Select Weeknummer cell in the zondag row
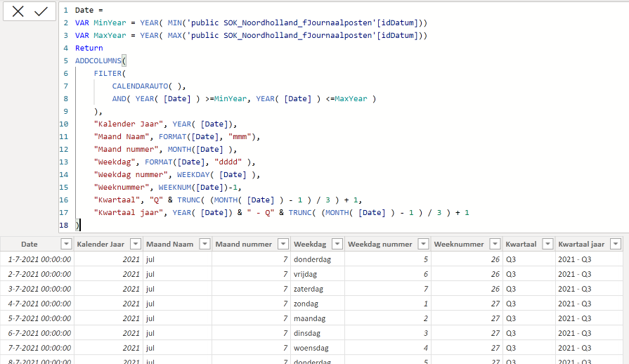Viewport: 629px width, 364px height. [467, 304]
